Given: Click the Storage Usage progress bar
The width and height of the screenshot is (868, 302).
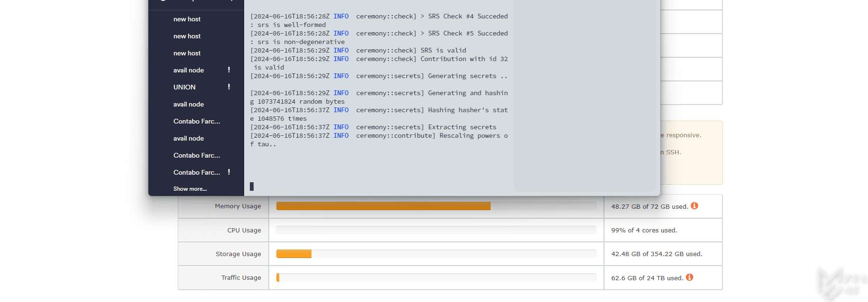Looking at the screenshot, I should [436, 254].
